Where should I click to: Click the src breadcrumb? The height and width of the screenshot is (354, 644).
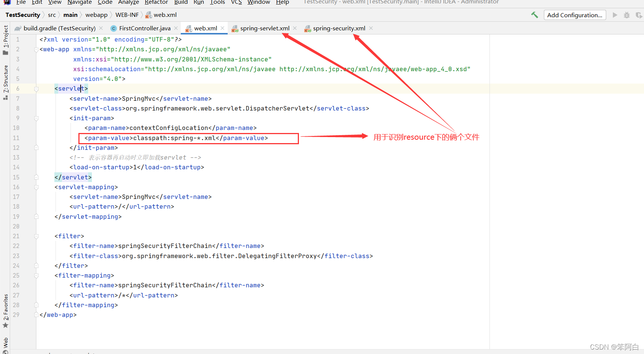click(x=52, y=15)
